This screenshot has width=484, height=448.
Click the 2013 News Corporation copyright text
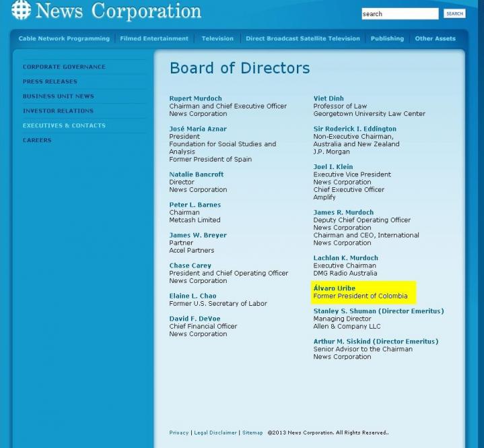[328, 433]
